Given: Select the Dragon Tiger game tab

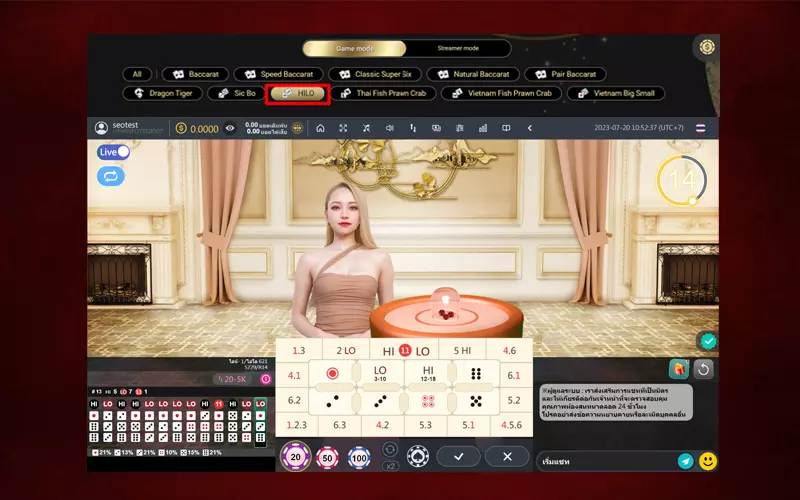Looking at the screenshot, I should coord(162,93).
